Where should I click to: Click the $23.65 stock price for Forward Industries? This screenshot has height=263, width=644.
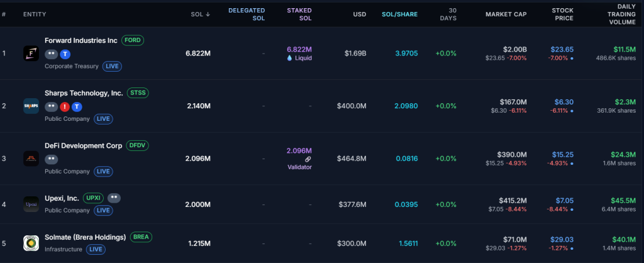[x=562, y=49]
